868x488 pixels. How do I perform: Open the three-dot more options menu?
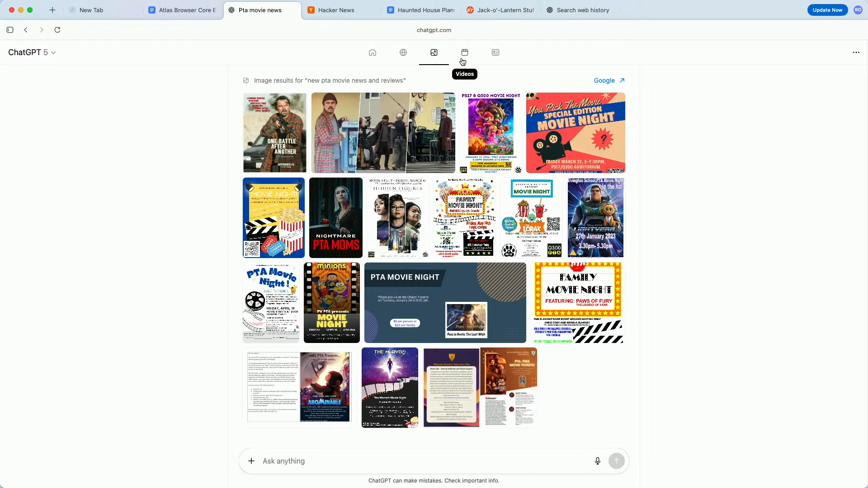pos(856,52)
